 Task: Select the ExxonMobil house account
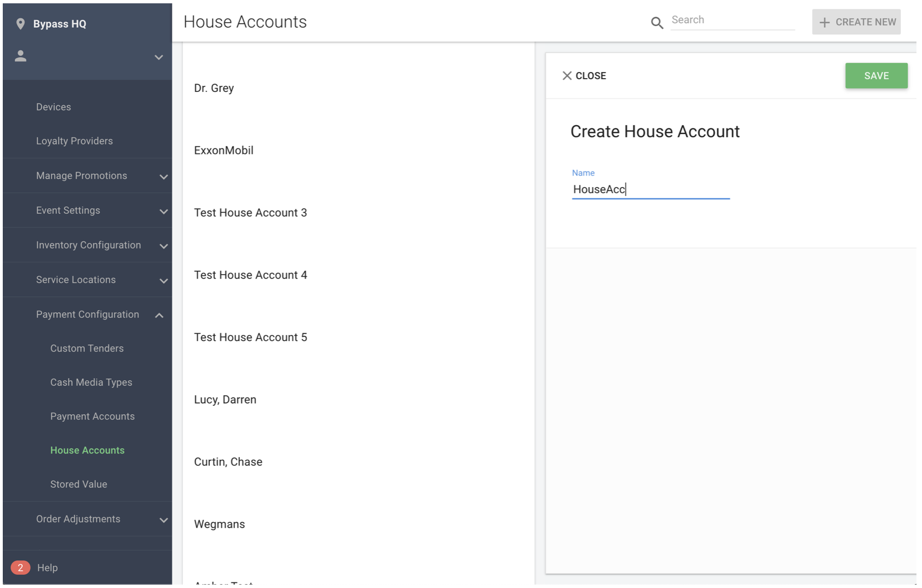(224, 150)
